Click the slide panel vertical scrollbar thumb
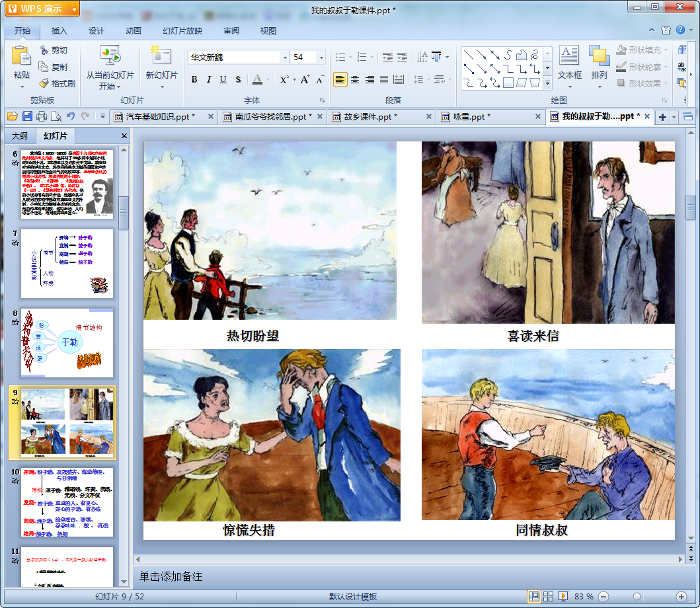 (124, 213)
